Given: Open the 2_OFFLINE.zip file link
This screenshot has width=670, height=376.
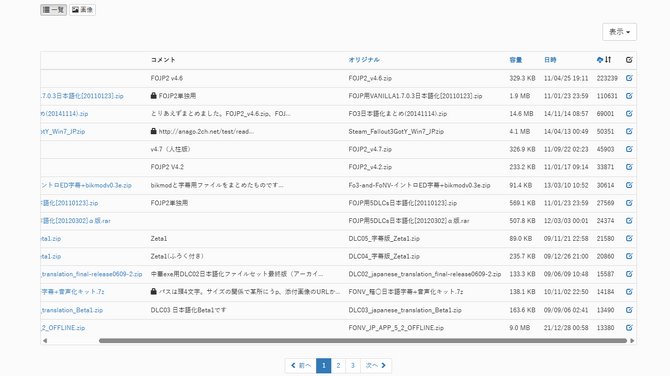Looking at the screenshot, I should pos(63,328).
